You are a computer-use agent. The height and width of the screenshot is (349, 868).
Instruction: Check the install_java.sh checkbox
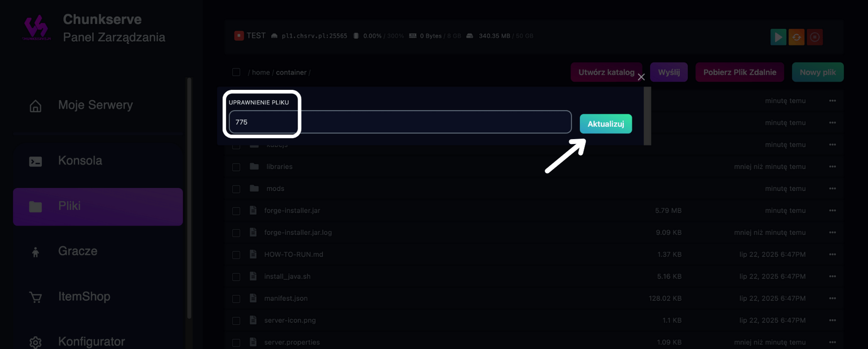pos(236,277)
